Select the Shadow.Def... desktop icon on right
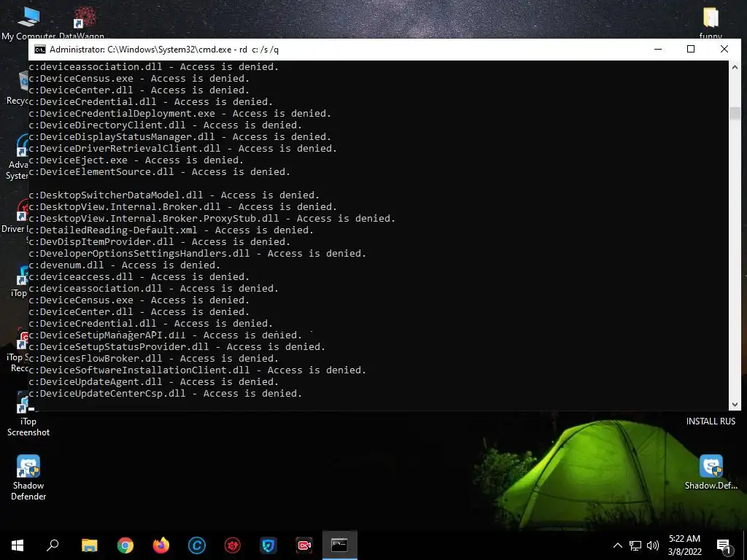 (711, 472)
